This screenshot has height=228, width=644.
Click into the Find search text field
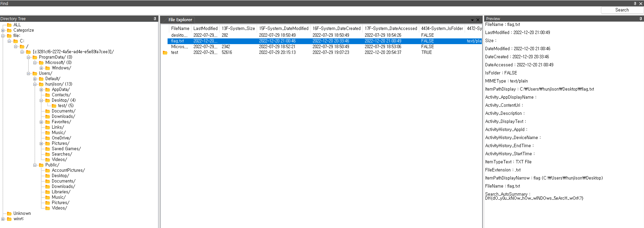click(x=300, y=10)
